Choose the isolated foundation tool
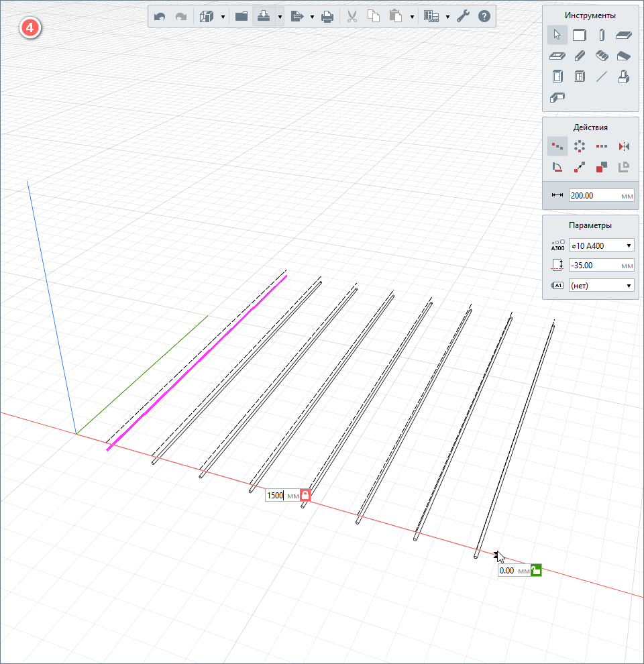Image resolution: width=644 pixels, height=664 pixels. coord(624,76)
